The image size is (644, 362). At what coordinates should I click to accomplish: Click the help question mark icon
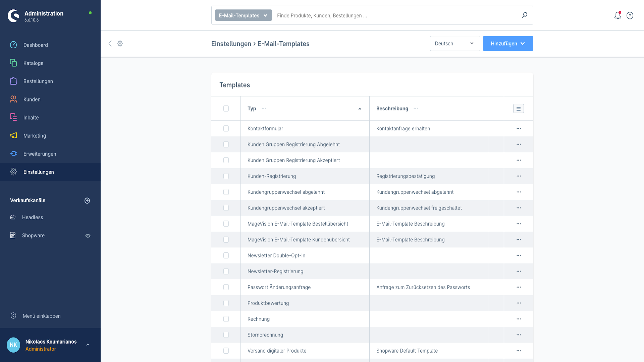click(x=630, y=15)
